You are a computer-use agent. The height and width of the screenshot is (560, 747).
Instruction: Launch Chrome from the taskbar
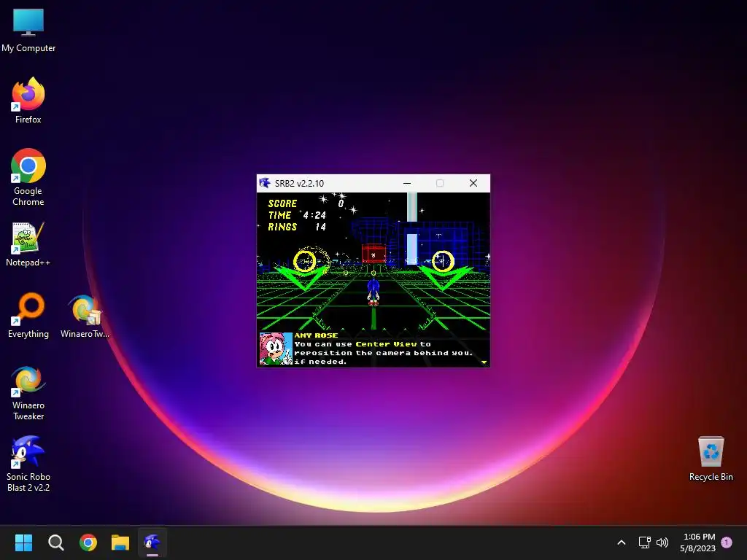[88, 542]
